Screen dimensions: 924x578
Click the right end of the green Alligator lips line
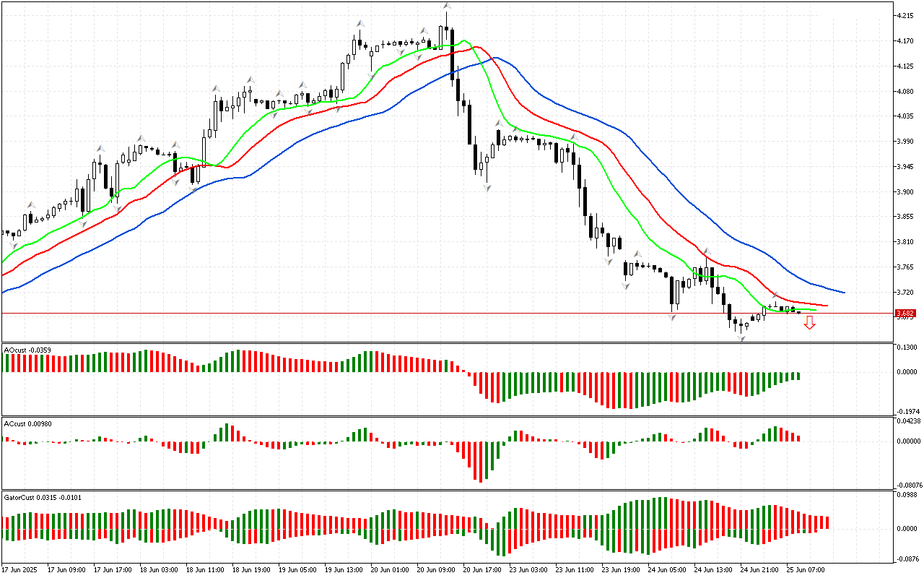(814, 310)
